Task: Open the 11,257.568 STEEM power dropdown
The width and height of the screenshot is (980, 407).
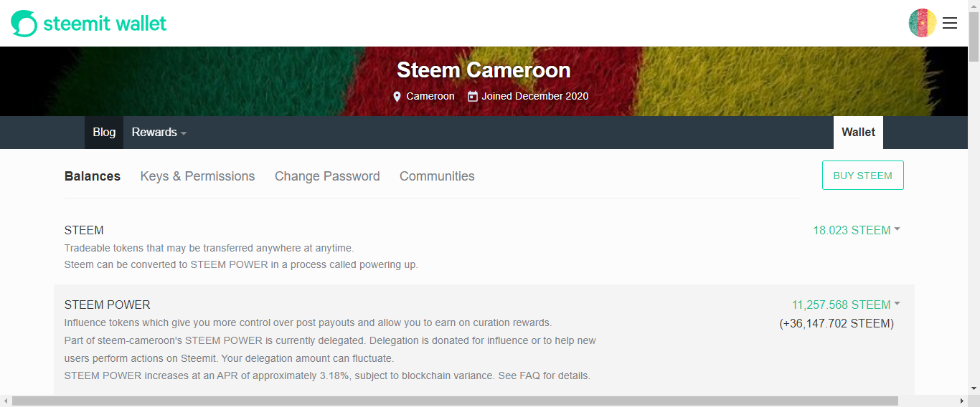Action: (x=846, y=305)
